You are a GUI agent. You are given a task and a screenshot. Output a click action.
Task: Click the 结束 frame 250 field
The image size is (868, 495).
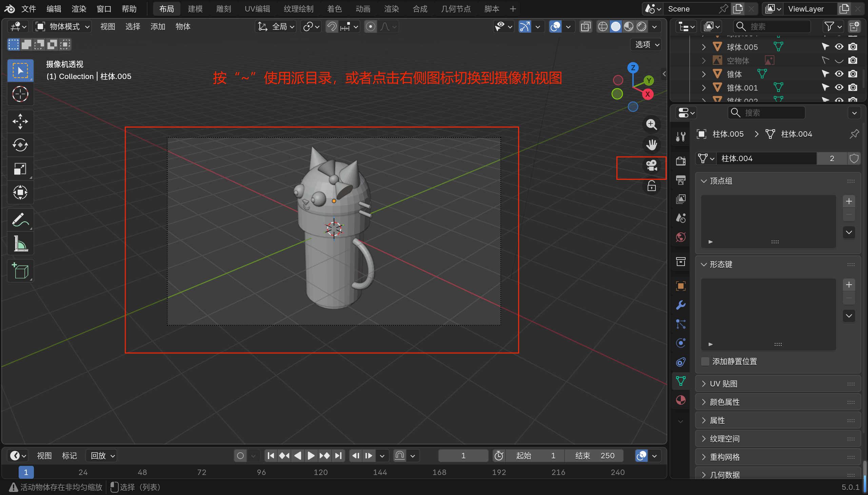tap(594, 456)
